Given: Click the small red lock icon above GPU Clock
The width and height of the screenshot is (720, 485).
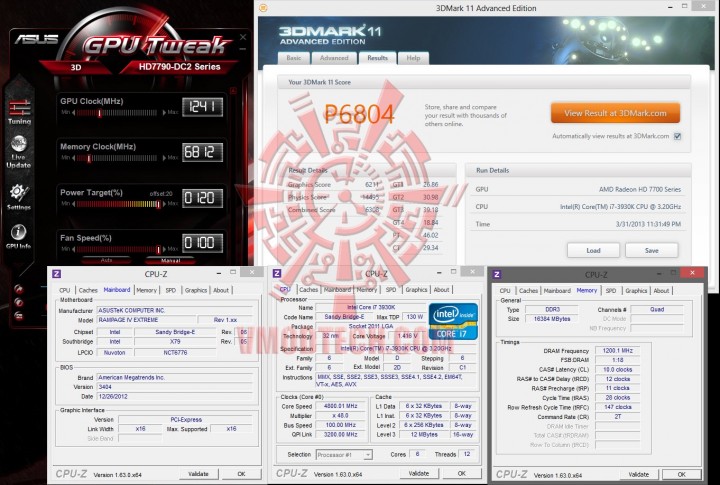Looking at the screenshot, I should point(233,91).
